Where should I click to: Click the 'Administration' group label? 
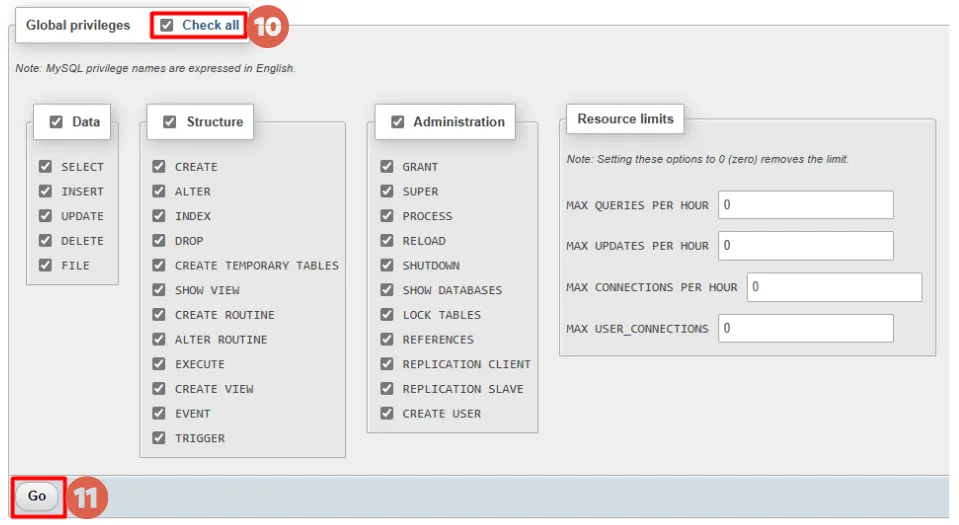459,122
